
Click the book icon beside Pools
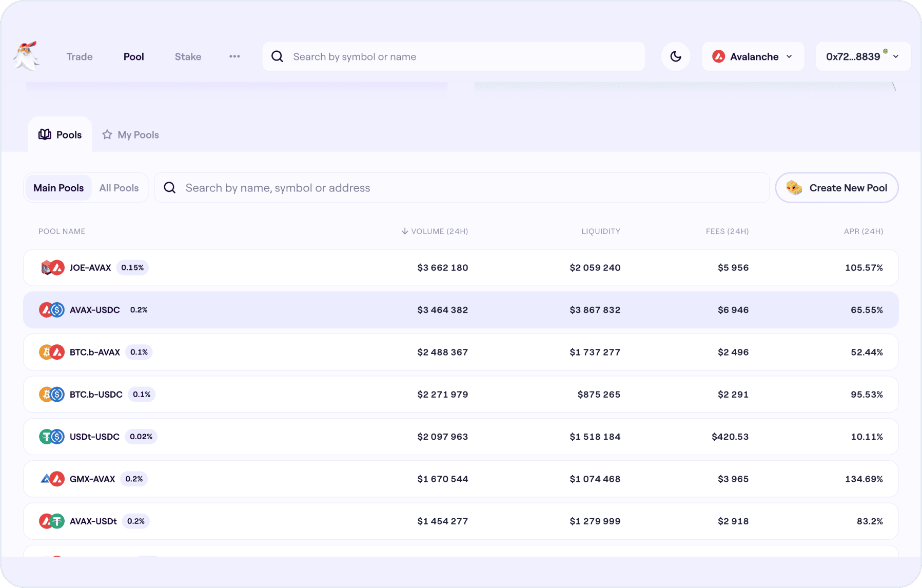point(45,134)
